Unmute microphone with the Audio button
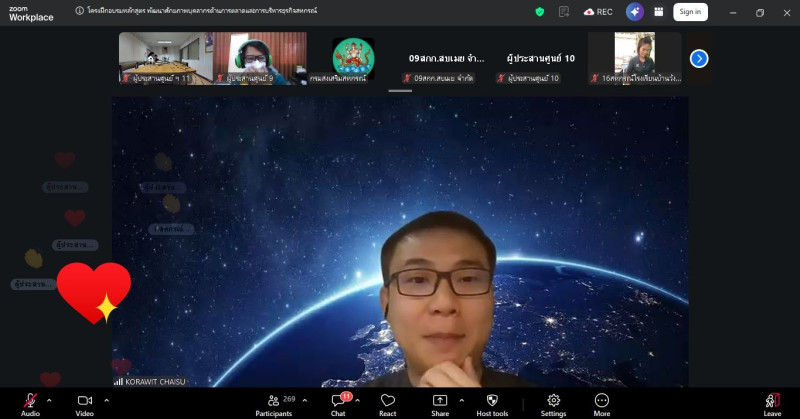This screenshot has height=419, width=800. 30,401
